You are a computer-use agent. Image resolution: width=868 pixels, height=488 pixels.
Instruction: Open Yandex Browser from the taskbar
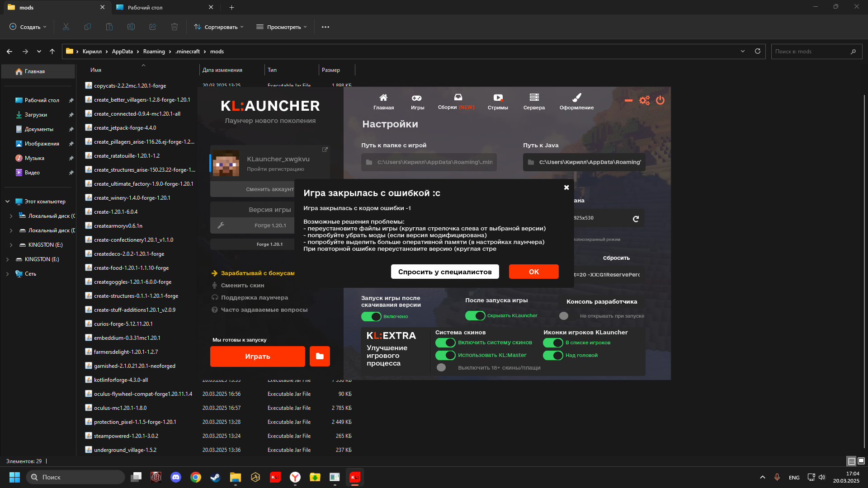click(295, 477)
